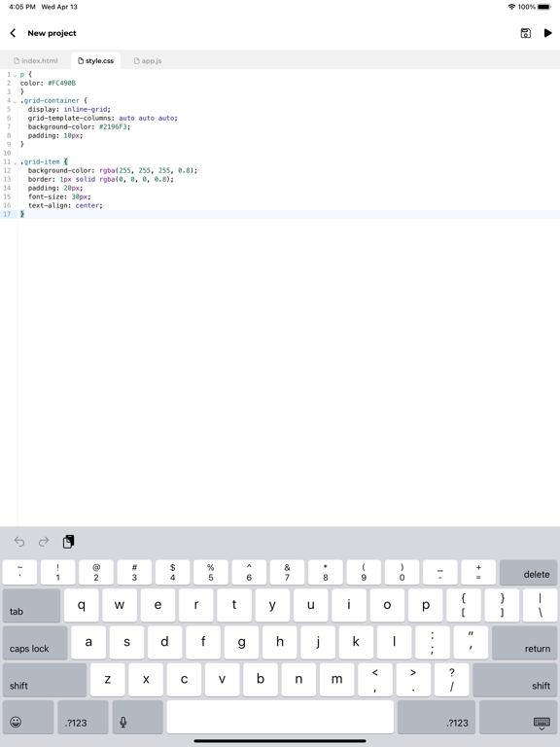Viewport: 560px width, 747px height.
Task: Click on text-align: center line
Action: 65,205
